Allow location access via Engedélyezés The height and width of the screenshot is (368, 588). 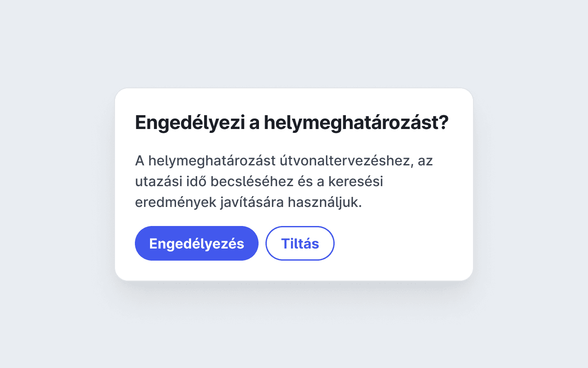pyautogui.click(x=197, y=243)
